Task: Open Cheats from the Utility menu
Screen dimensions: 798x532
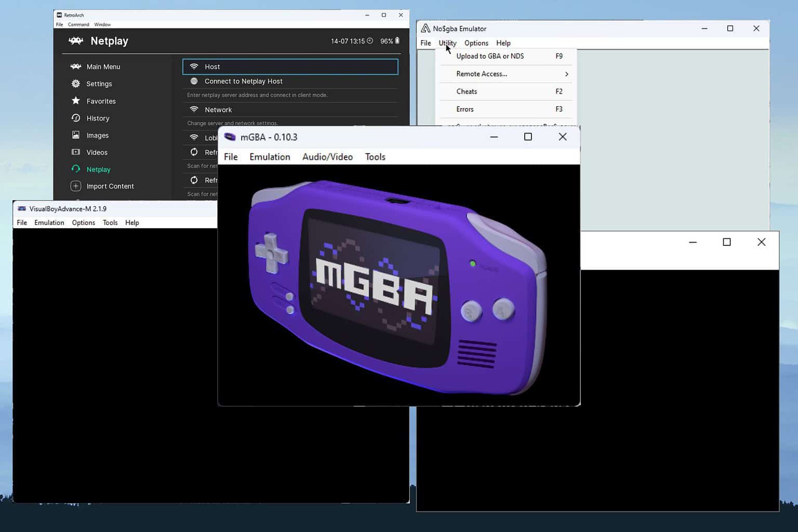Action: pos(466,91)
